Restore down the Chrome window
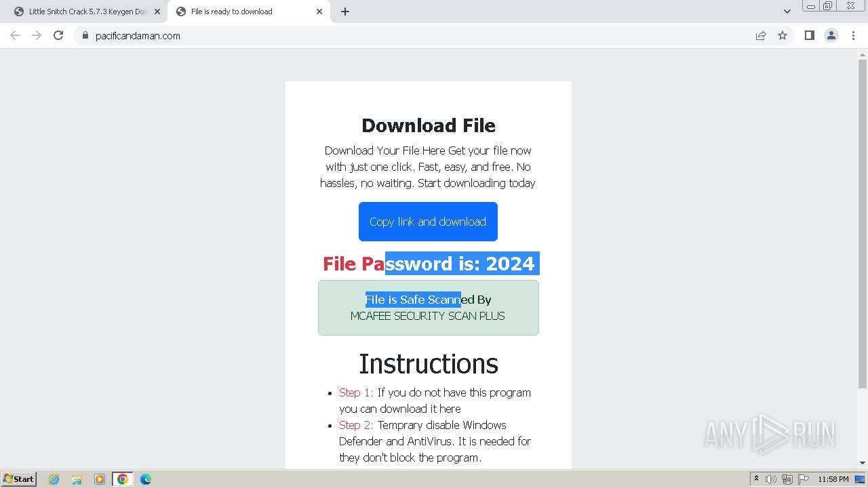The height and width of the screenshot is (488, 868). pyautogui.click(x=828, y=5)
